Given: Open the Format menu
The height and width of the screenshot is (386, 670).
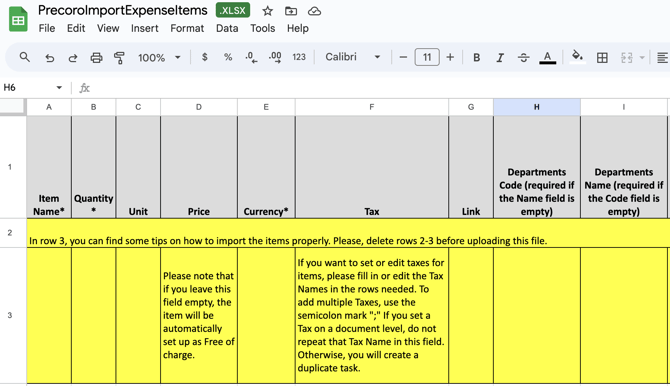Looking at the screenshot, I should [x=187, y=28].
